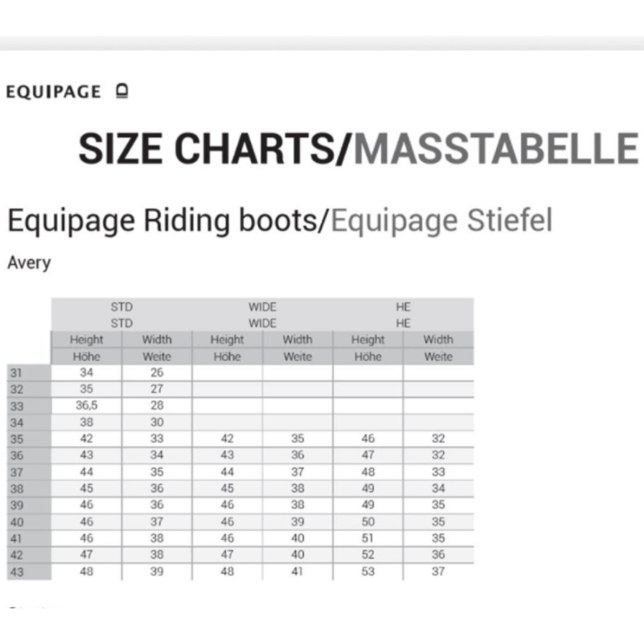Click HE height value 53
Viewport: 644px width, 644px height.
tap(368, 571)
